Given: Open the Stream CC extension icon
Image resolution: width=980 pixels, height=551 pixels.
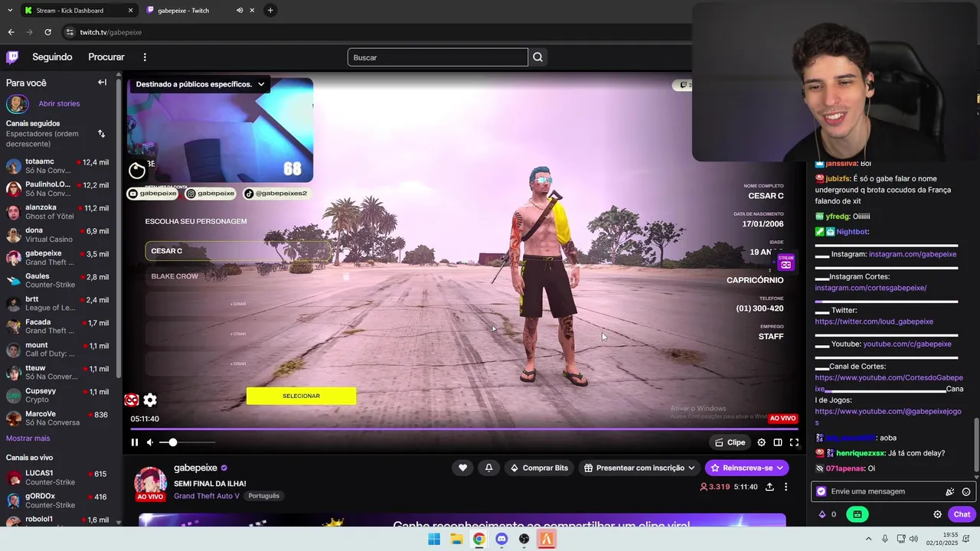Looking at the screenshot, I should 786,262.
